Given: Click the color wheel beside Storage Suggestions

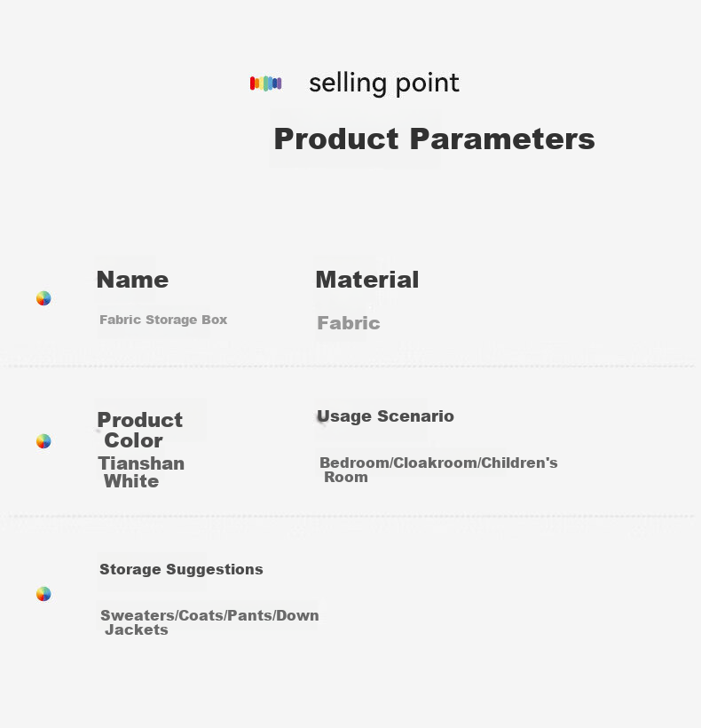Looking at the screenshot, I should coord(43,594).
